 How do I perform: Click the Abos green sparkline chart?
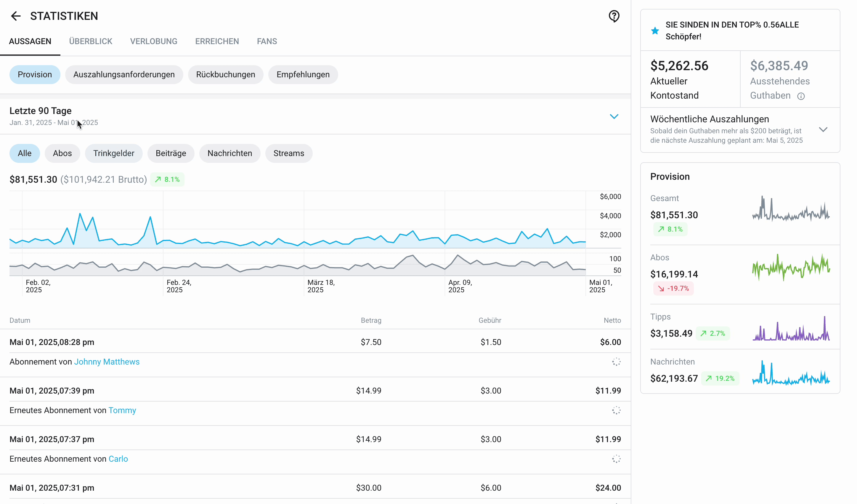point(791,267)
